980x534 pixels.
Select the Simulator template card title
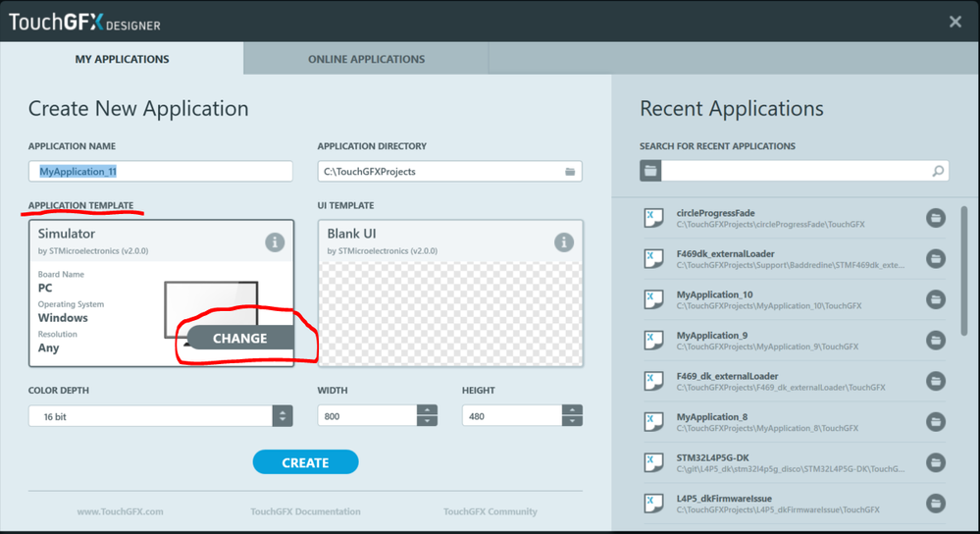coord(67,234)
